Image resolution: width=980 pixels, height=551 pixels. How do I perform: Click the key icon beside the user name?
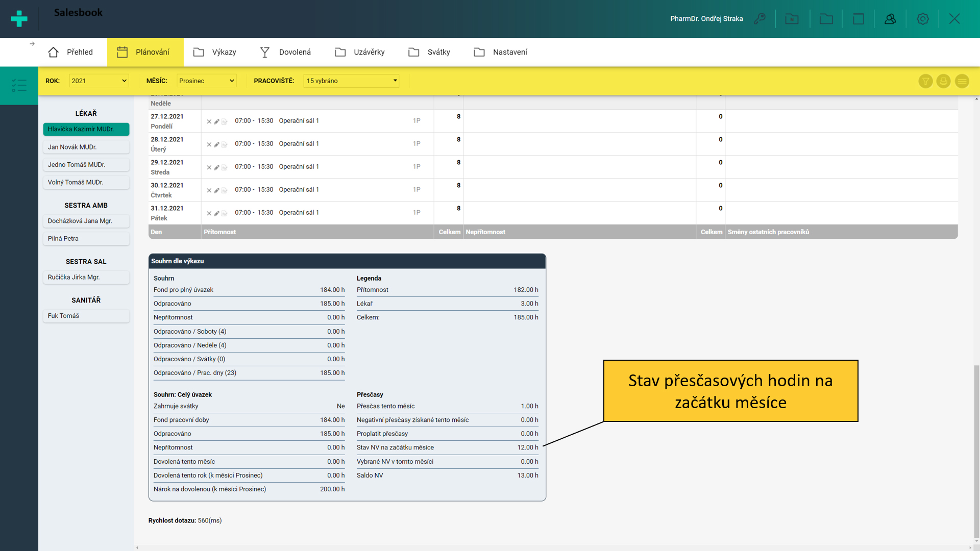759,19
